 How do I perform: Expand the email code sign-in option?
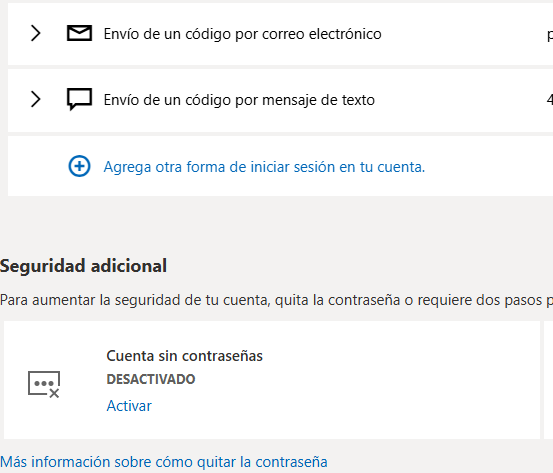point(36,33)
